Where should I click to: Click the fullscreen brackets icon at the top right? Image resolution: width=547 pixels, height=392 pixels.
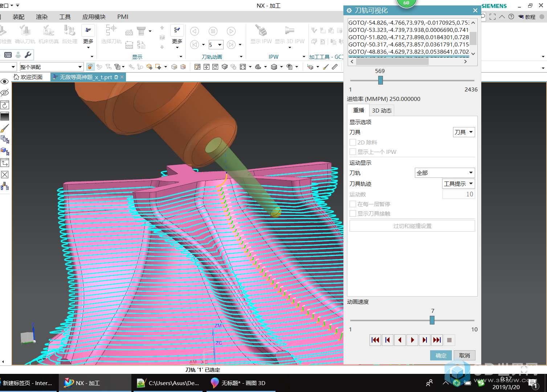(x=493, y=17)
